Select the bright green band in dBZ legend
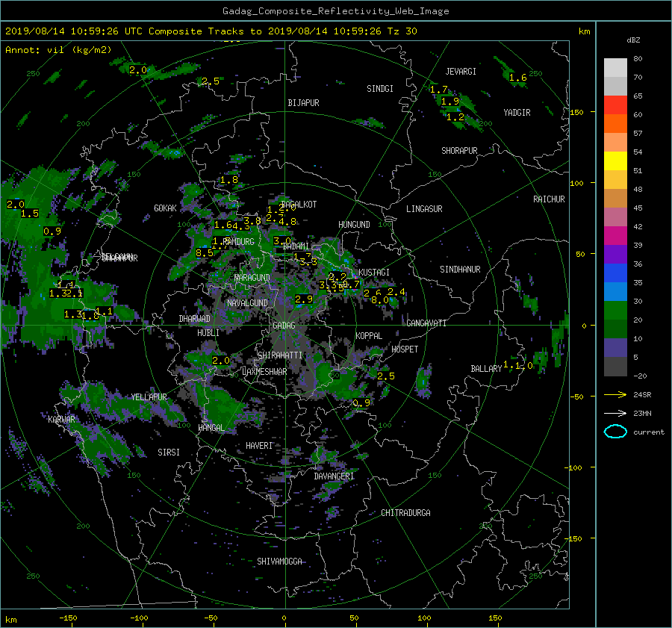The height and width of the screenshot is (628, 672). click(x=615, y=310)
